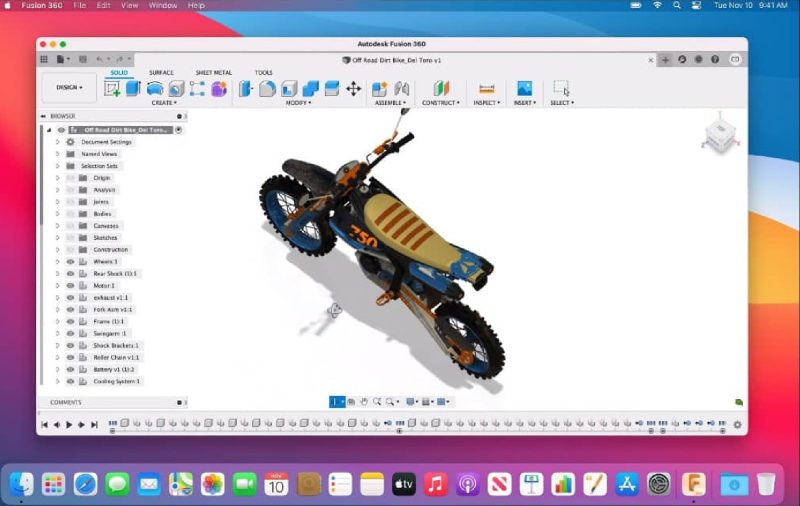Viewport: 800px width, 506px height.
Task: Activate the Select window tool icon
Action: 562,88
